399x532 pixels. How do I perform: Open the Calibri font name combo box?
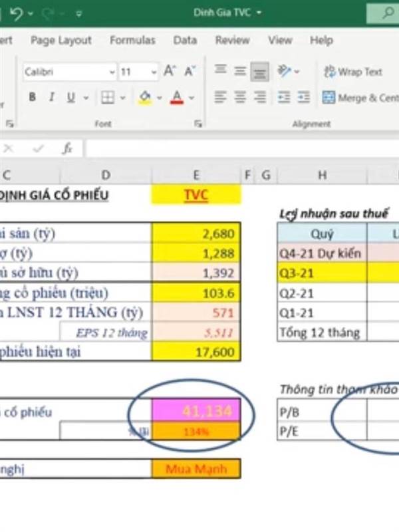pos(70,72)
